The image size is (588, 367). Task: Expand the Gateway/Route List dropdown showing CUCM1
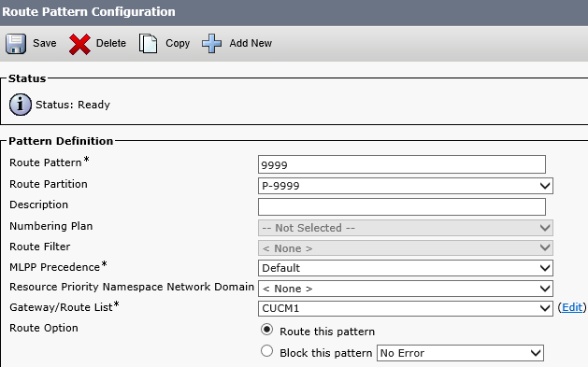406,308
